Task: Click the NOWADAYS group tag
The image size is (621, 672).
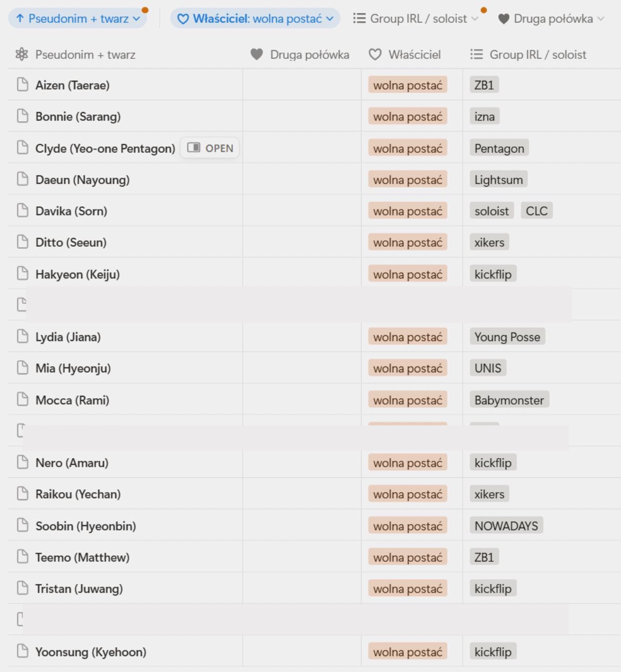Action: (x=506, y=526)
